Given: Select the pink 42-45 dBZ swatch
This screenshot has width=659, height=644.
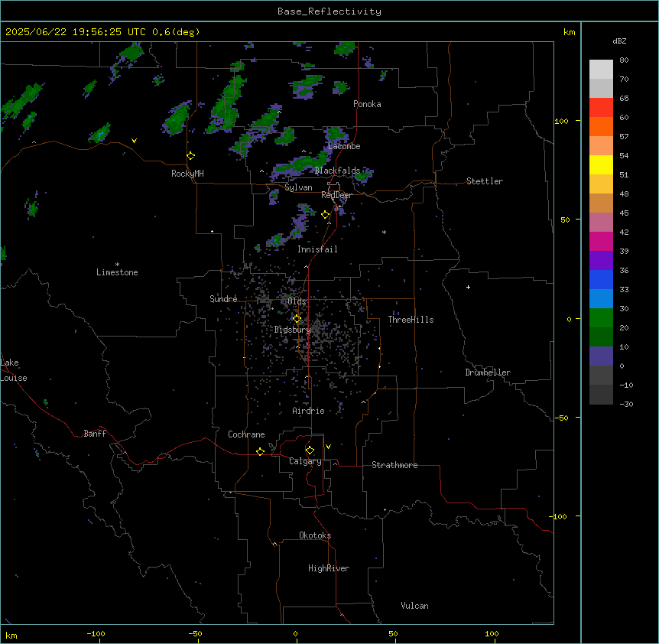Looking at the screenshot, I should pyautogui.click(x=601, y=223).
